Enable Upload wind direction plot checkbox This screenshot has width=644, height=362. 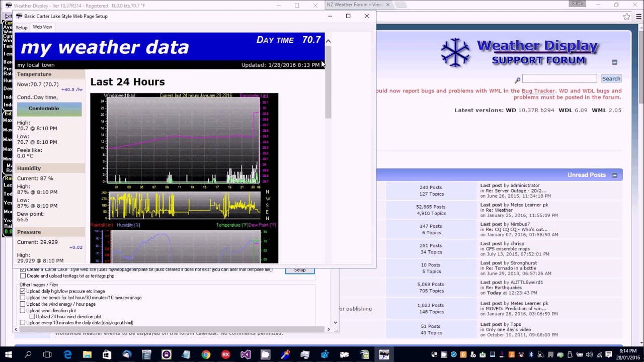coord(23,311)
